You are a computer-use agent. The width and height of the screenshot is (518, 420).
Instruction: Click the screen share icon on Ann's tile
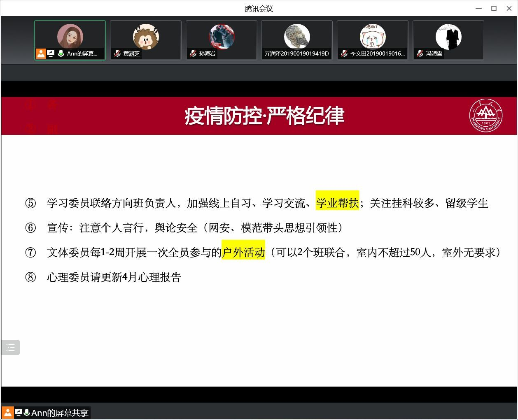51,53
